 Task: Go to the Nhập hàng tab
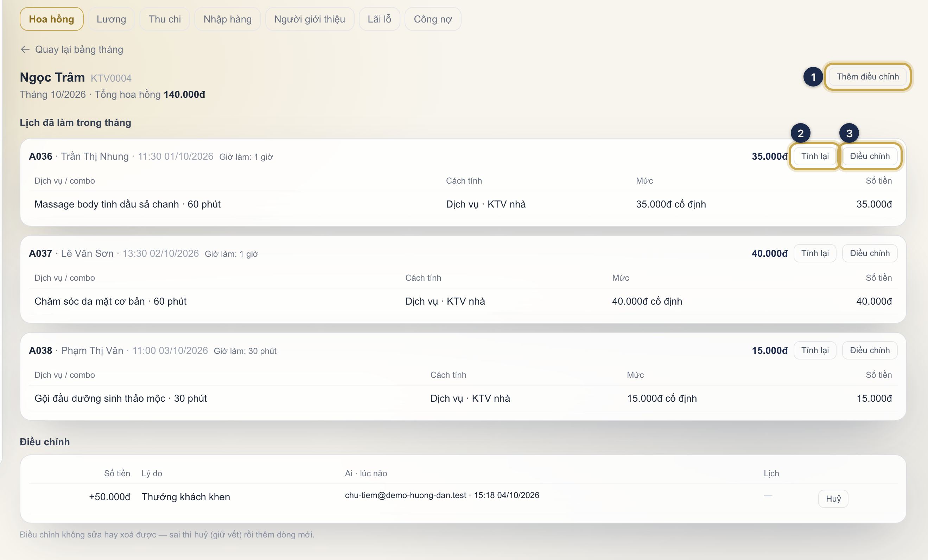pos(228,19)
